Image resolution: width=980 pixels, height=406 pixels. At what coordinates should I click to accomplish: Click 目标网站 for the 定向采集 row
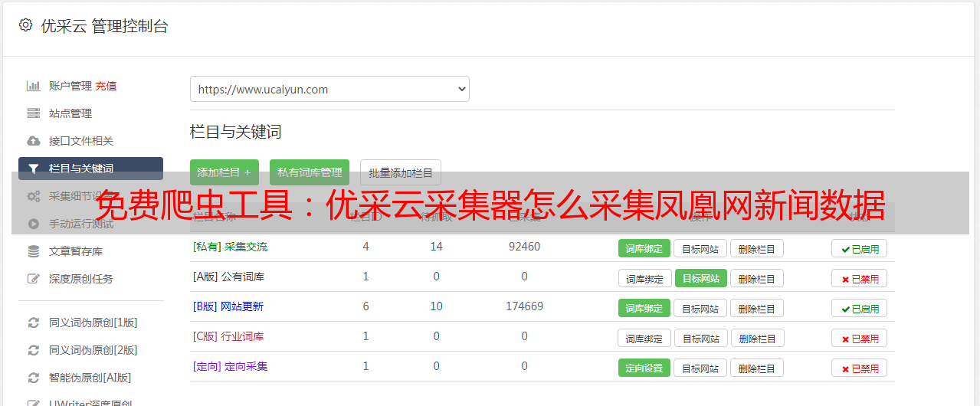700,368
